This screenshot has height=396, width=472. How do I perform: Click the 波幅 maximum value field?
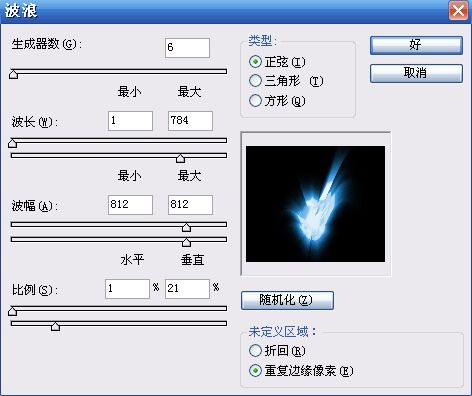click(190, 205)
